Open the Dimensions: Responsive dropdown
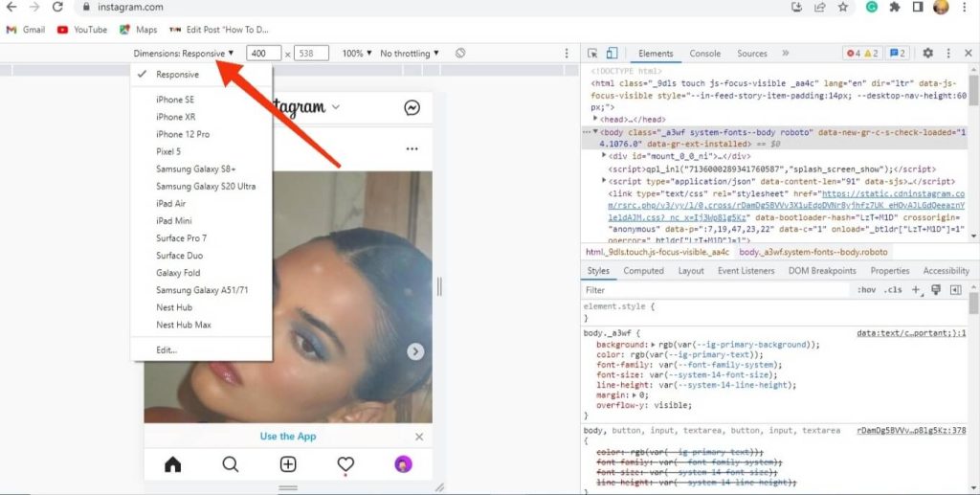980x495 pixels. [184, 53]
